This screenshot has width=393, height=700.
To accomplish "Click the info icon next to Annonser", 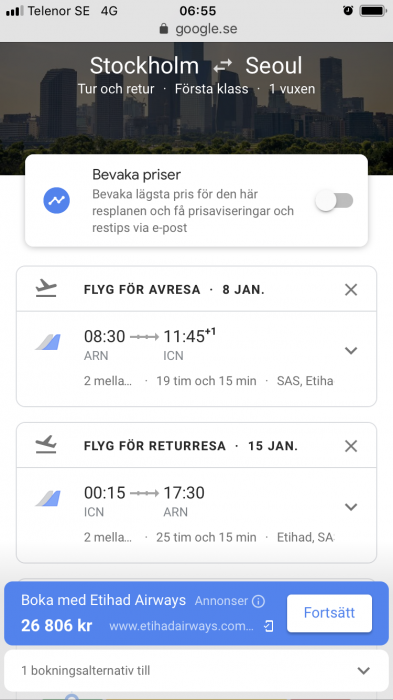I will point(258,601).
